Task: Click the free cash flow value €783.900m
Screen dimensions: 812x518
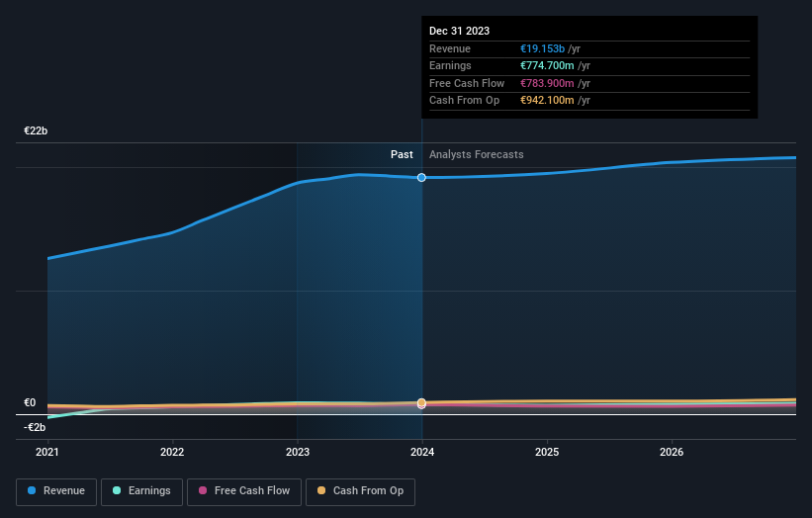Action: (547, 83)
